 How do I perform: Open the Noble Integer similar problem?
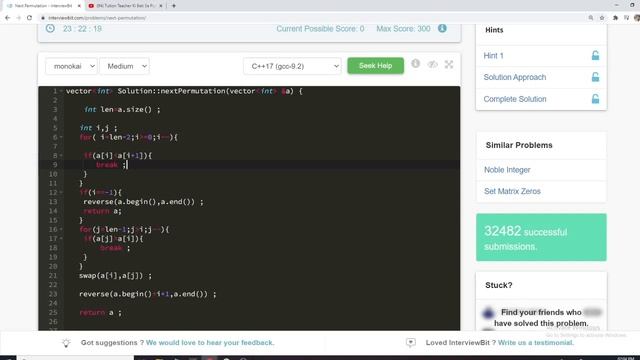tap(507, 170)
